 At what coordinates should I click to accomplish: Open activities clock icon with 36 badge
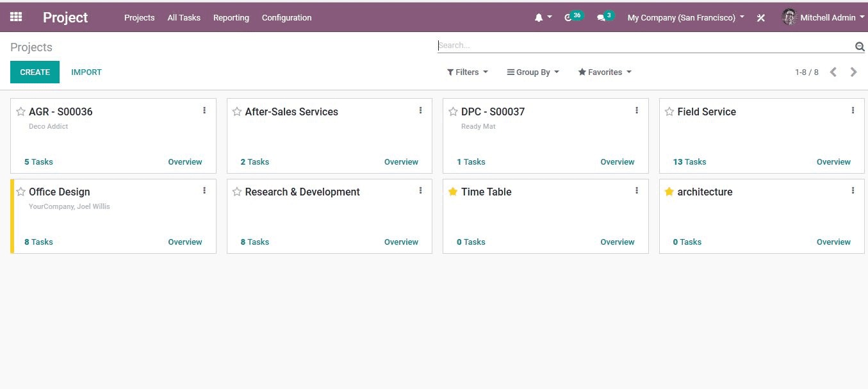[x=569, y=18]
